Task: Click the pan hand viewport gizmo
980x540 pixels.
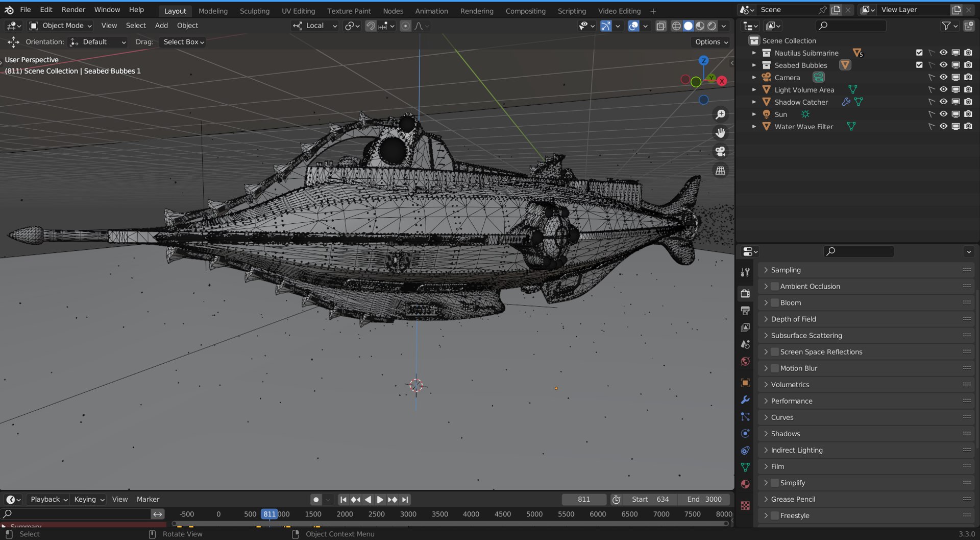Action: tap(720, 133)
